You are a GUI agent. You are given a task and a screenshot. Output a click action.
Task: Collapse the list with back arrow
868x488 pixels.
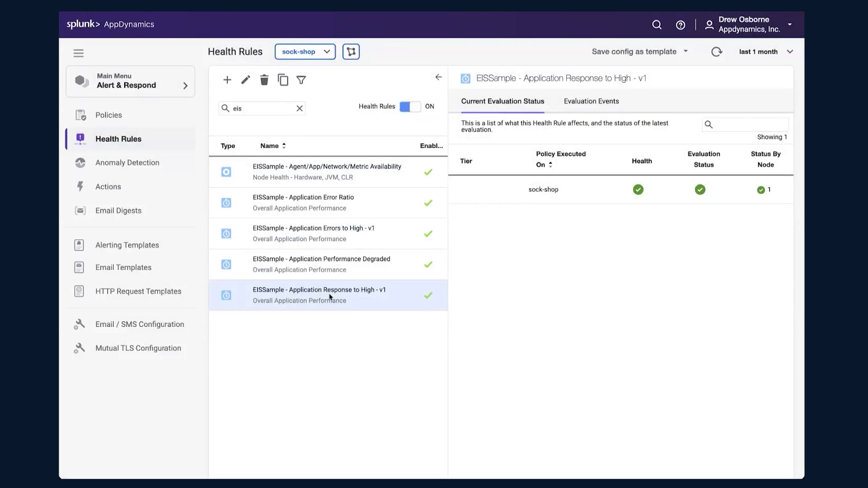[x=439, y=77]
